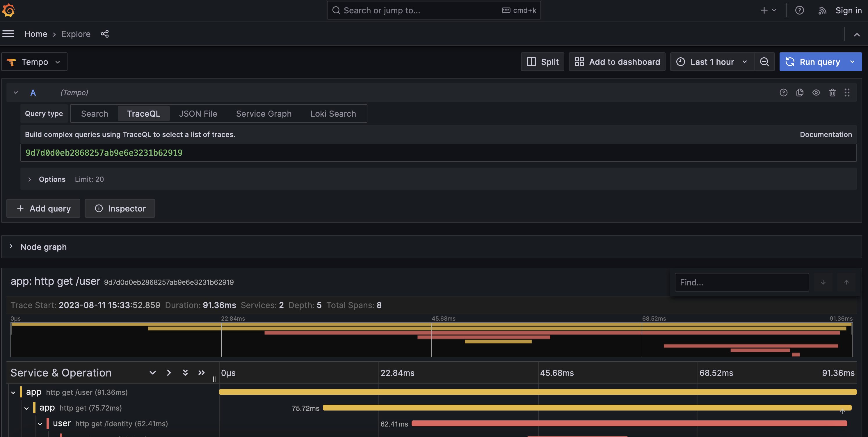Click Home in the breadcrumb

tap(36, 34)
